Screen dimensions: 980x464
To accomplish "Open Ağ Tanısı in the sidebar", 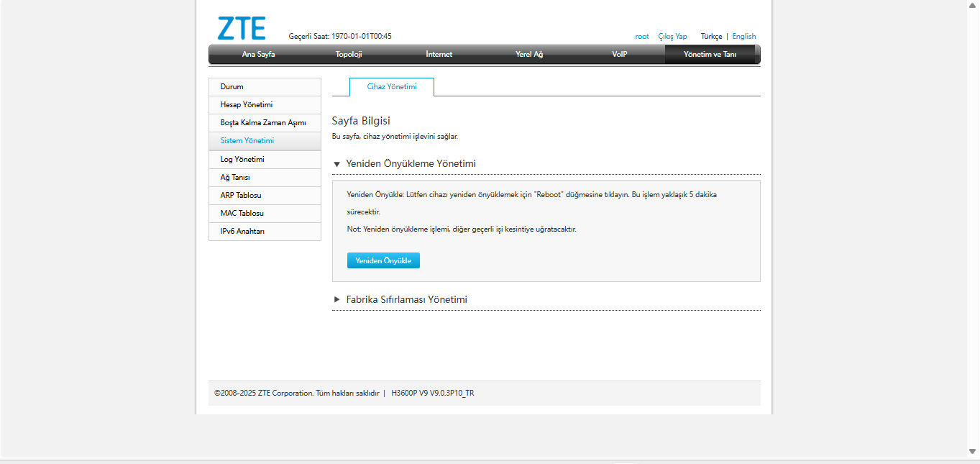I will [x=265, y=178].
